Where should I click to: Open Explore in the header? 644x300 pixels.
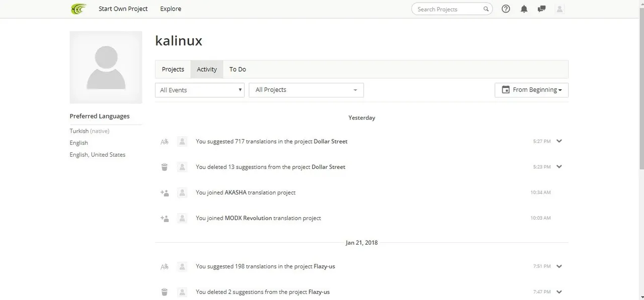171,9
